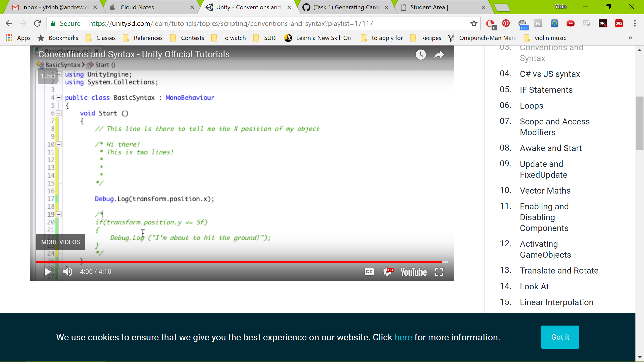Open the Contests bookmark folder
The image size is (644, 362).
point(187,38)
